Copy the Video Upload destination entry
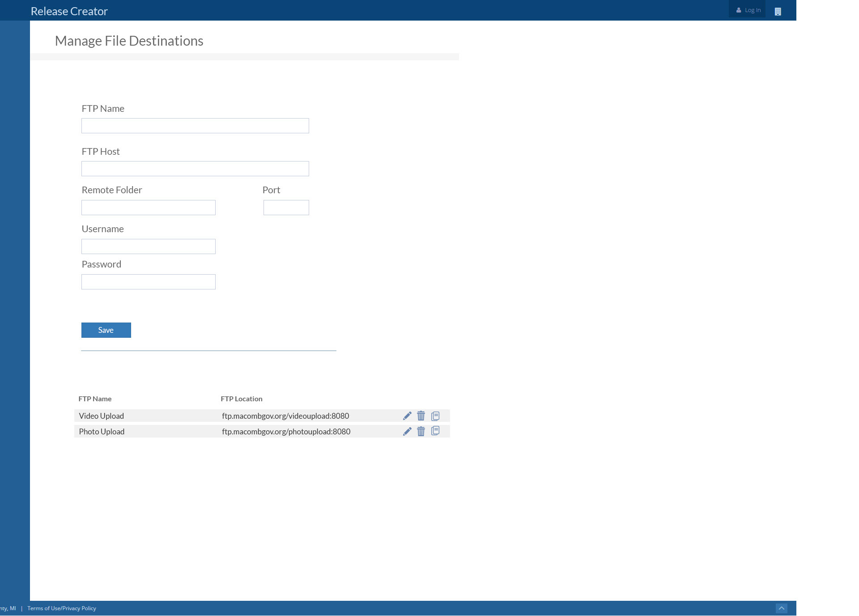 pos(435,416)
